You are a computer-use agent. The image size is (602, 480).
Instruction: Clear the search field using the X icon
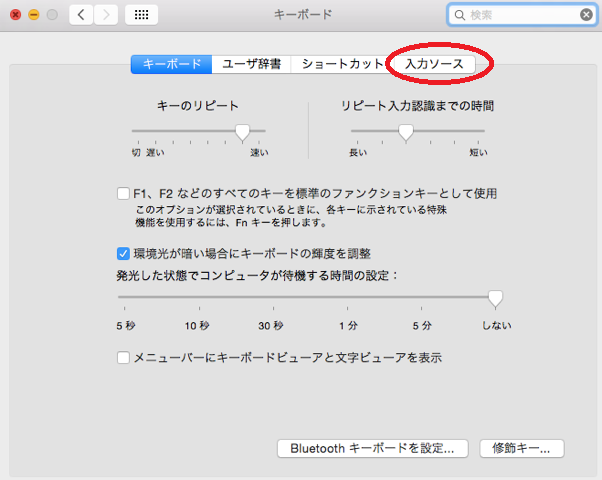point(586,15)
